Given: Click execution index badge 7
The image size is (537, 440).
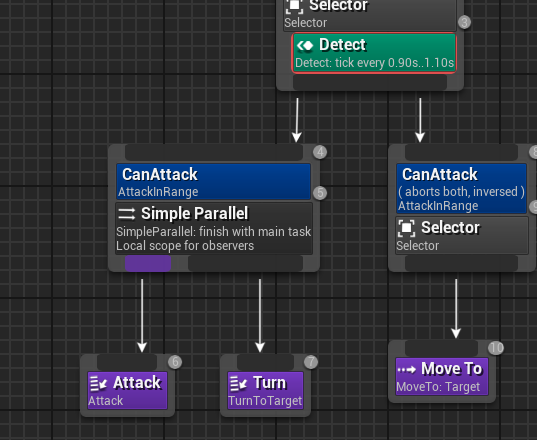Looking at the screenshot, I should 311,362.
